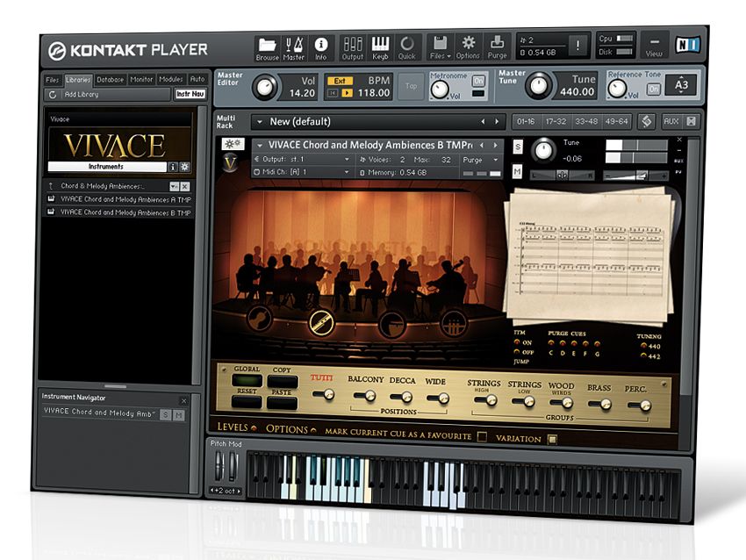Toggle the virtual keyboard with the Keyb icon
746x560 pixels.
point(381,44)
